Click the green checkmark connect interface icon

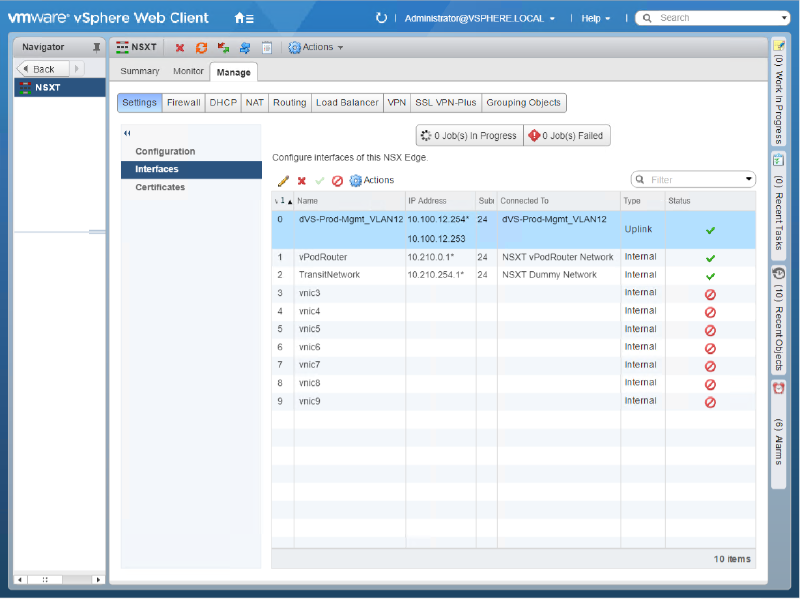click(320, 180)
